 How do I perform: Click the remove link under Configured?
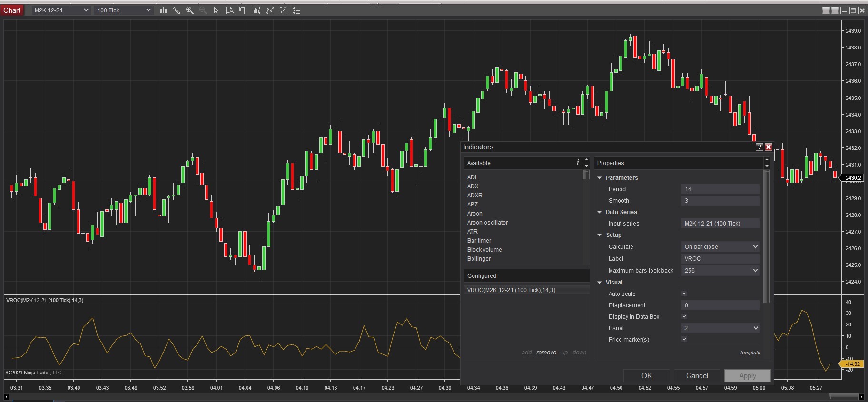point(546,353)
